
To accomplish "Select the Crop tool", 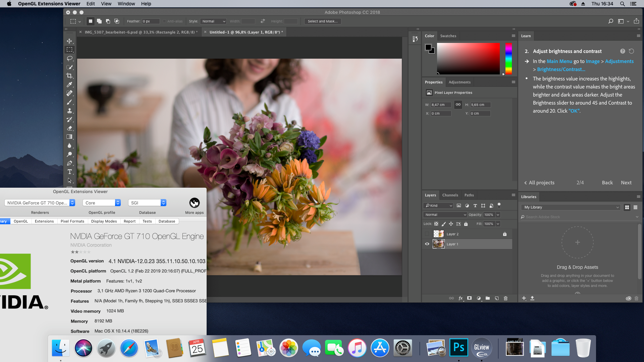I will coord(69,76).
